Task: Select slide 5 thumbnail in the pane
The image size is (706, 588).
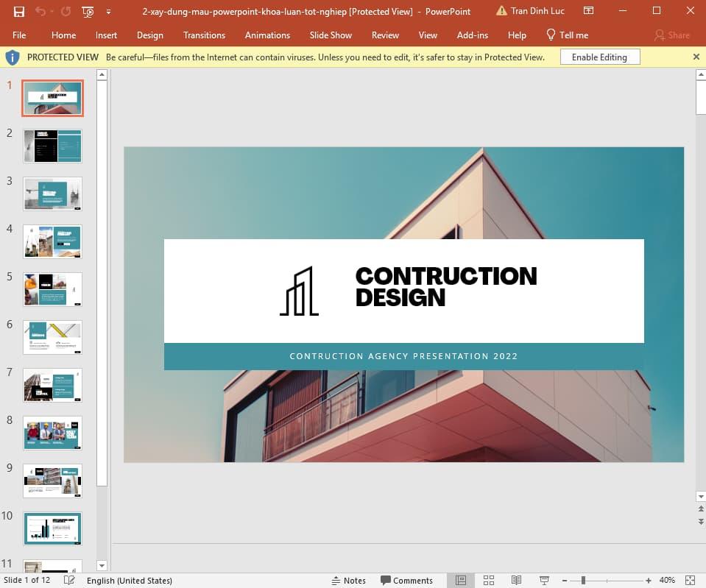Action: (x=52, y=288)
